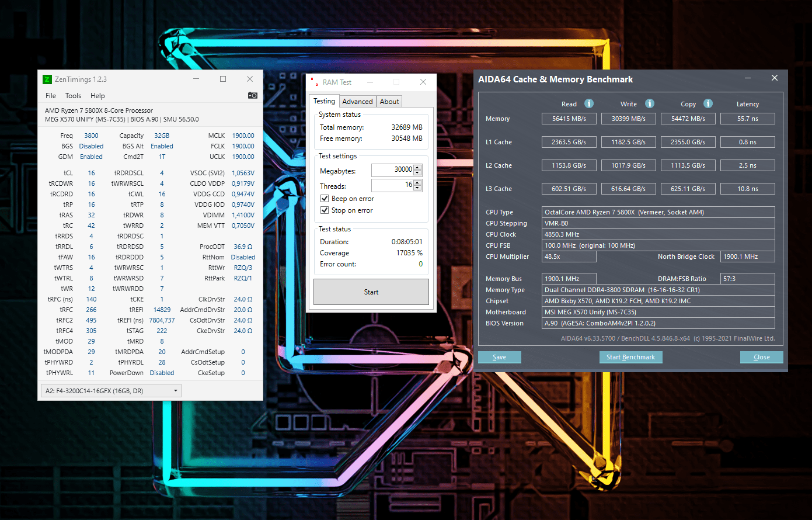Switch to the Testing tab in RAM Test
Screen dimensions: 812x520
pyautogui.click(x=325, y=101)
